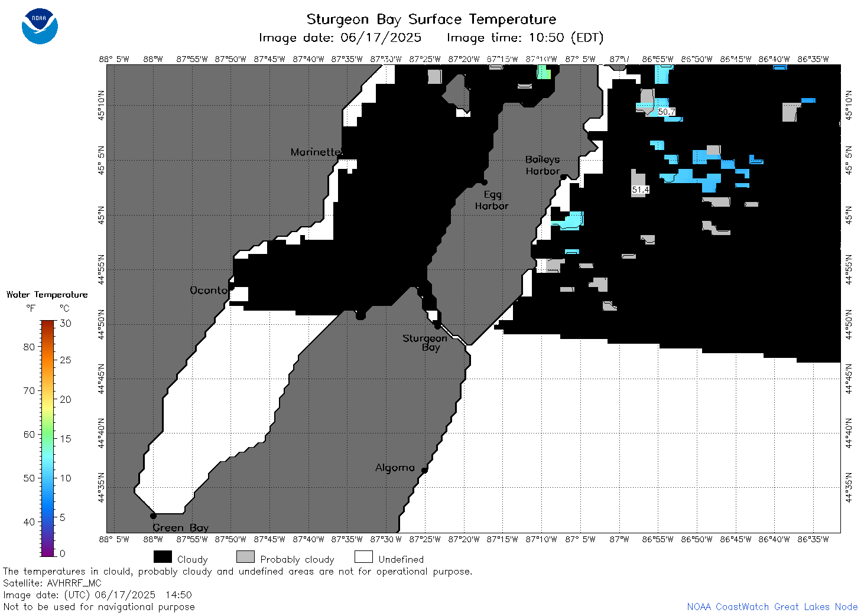Click the Egg Harbor location dot
This screenshot has height=616, width=864.
(x=484, y=182)
